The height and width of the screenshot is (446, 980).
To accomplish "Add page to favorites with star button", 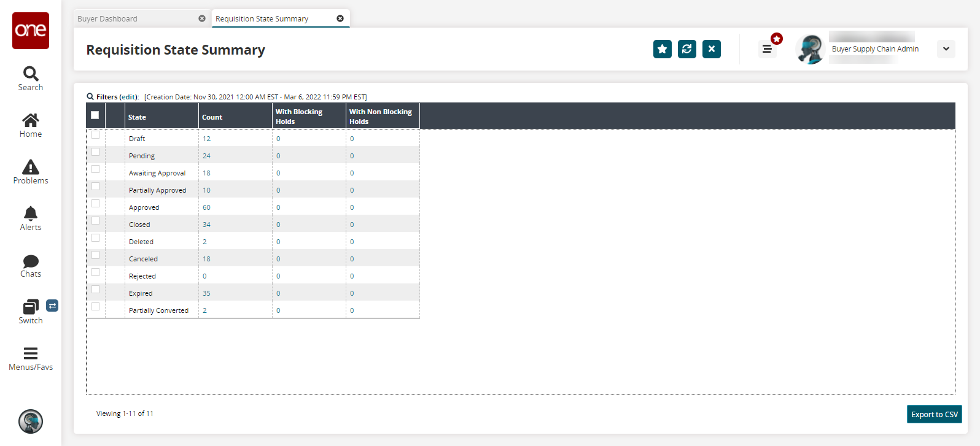I will [662, 49].
